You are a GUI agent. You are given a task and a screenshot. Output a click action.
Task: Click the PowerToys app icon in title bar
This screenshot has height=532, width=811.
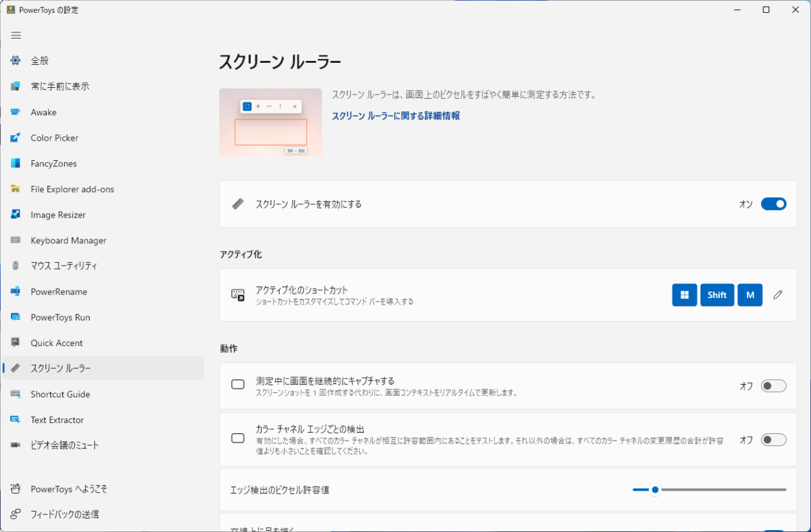point(11,10)
